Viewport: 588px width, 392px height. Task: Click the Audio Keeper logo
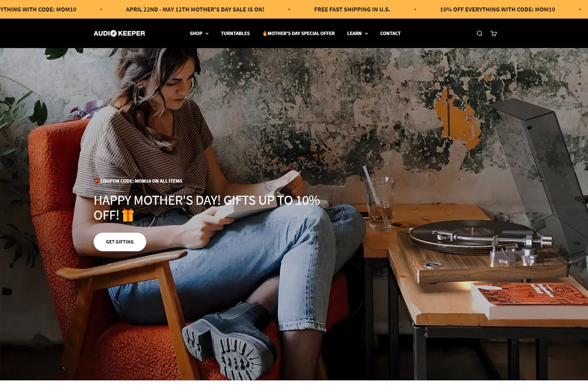(x=119, y=33)
